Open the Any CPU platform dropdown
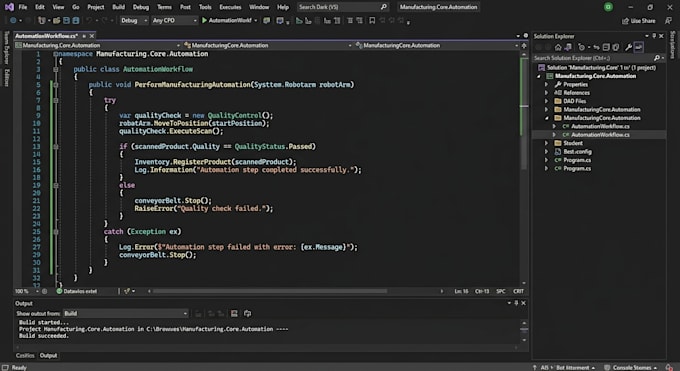Viewport: 680px width, 371px height. 174,20
